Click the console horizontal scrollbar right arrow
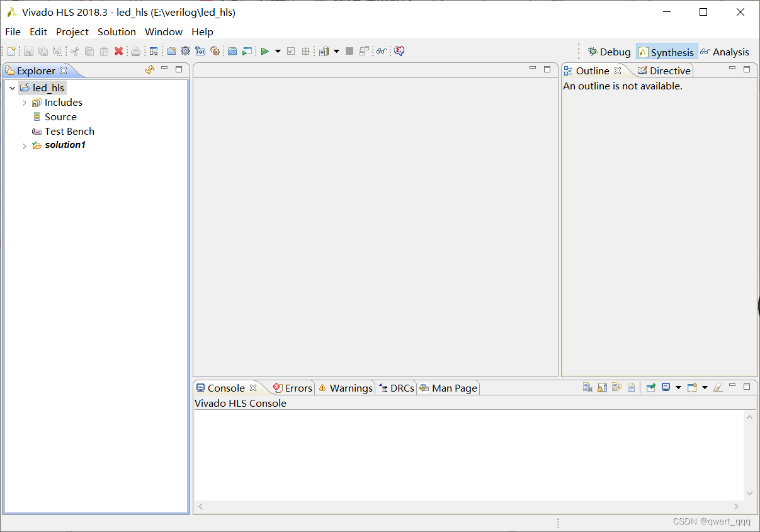The height and width of the screenshot is (532, 760). point(737,506)
